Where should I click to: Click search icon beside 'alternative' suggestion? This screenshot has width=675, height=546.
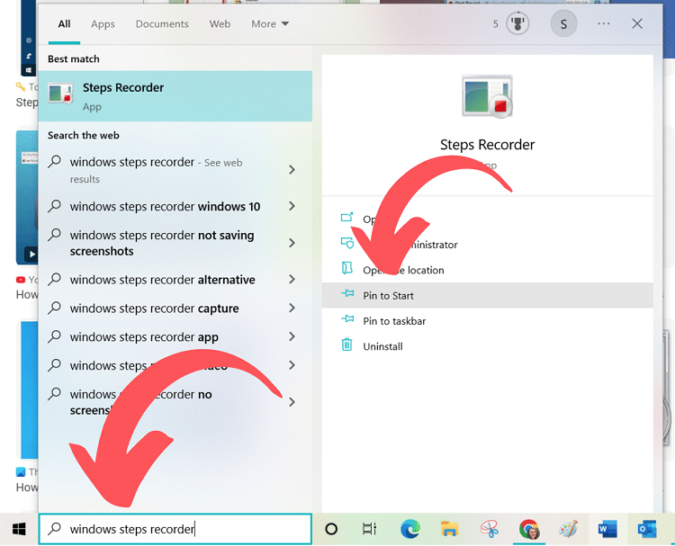point(54,279)
